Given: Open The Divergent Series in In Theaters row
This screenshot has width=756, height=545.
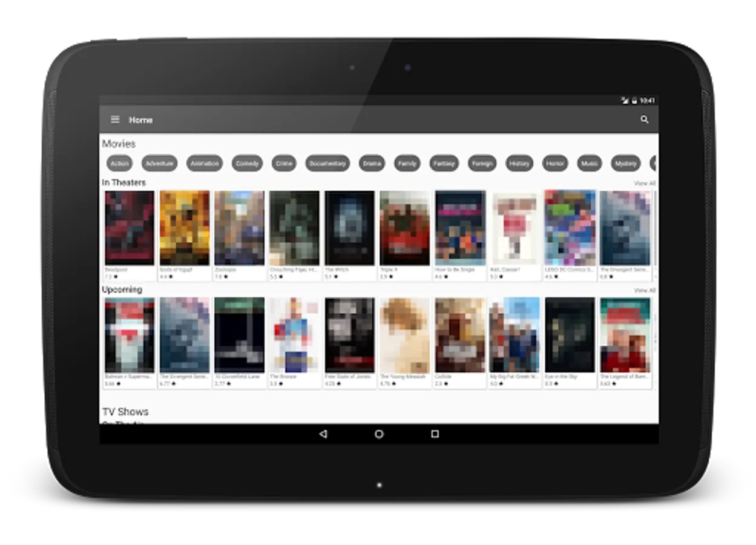Looking at the screenshot, I should tap(625, 235).
